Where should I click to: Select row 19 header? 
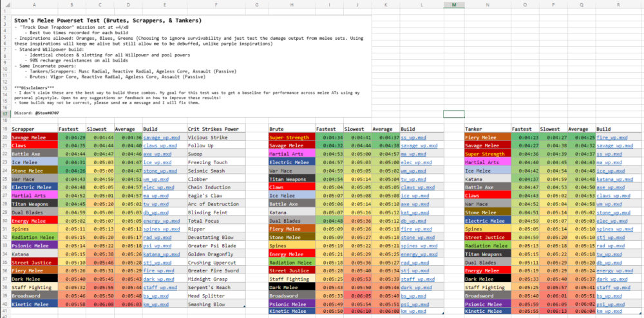point(5,129)
